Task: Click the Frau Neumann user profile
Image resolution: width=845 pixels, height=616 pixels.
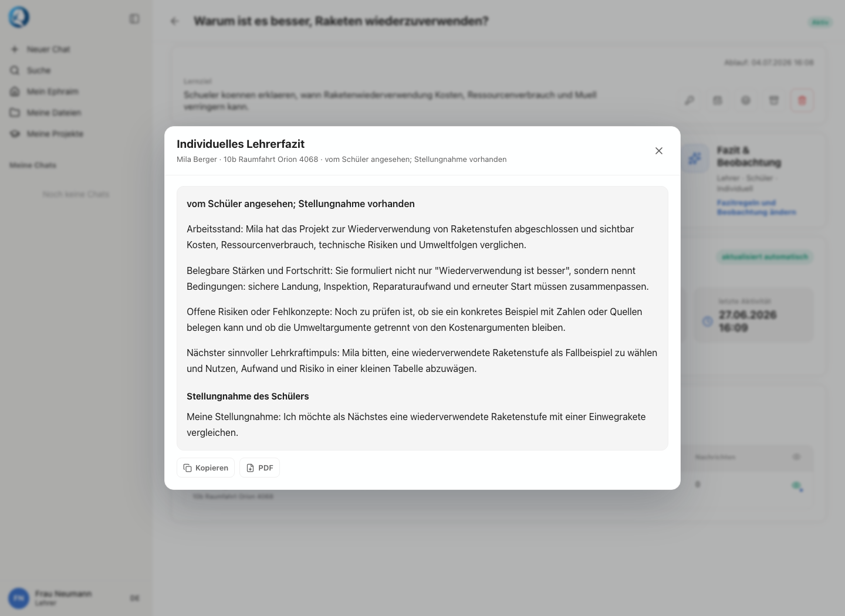Action: click(63, 598)
